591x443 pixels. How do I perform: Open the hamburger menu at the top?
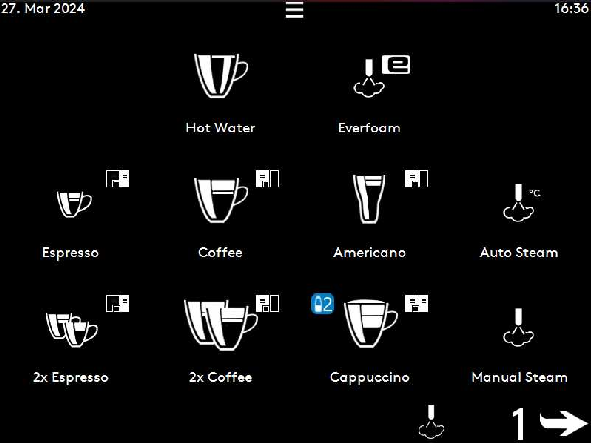294,9
